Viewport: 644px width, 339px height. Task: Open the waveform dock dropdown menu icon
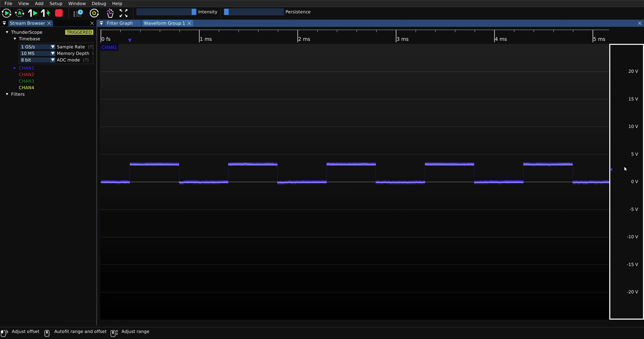coord(101,23)
